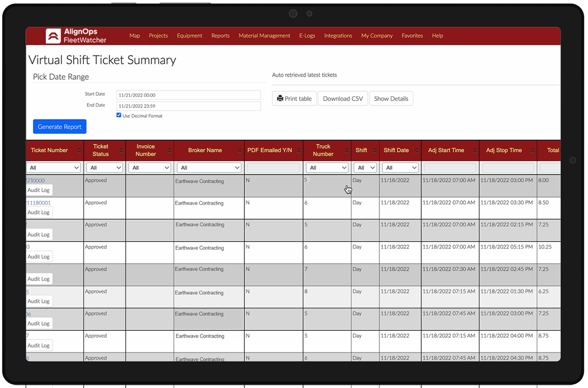
Task: Click the Download CSV button
Action: pyautogui.click(x=343, y=99)
